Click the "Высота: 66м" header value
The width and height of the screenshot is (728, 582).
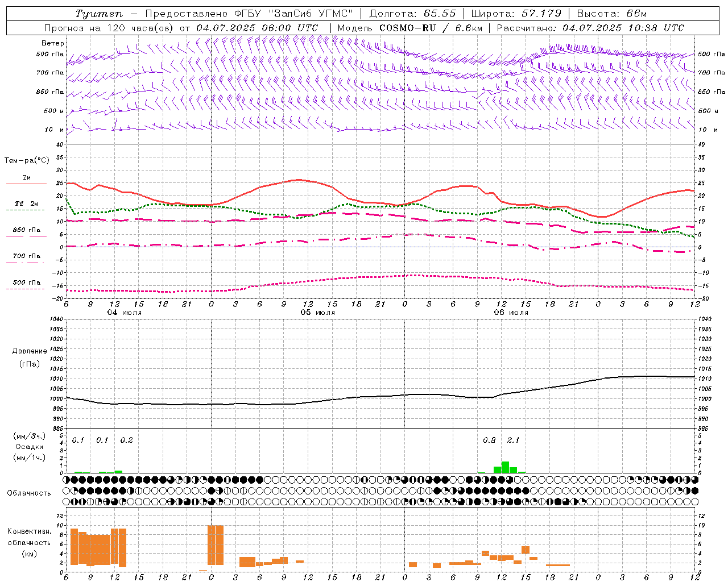click(612, 14)
